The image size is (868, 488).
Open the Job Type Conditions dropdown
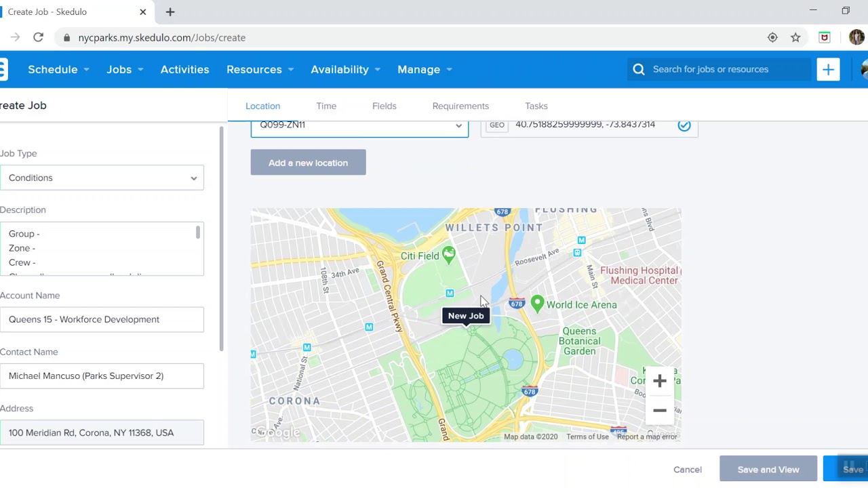point(101,178)
